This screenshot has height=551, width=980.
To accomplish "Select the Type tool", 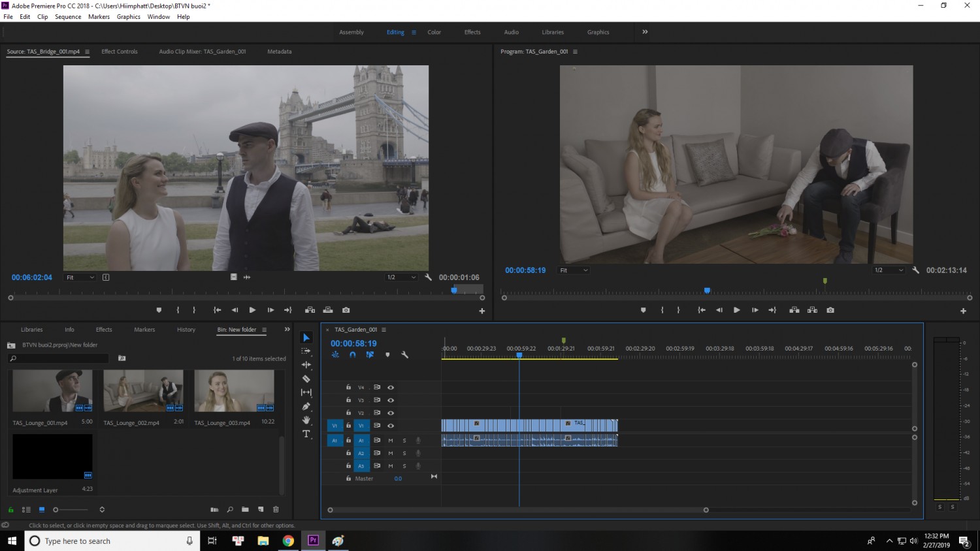I will pyautogui.click(x=306, y=433).
